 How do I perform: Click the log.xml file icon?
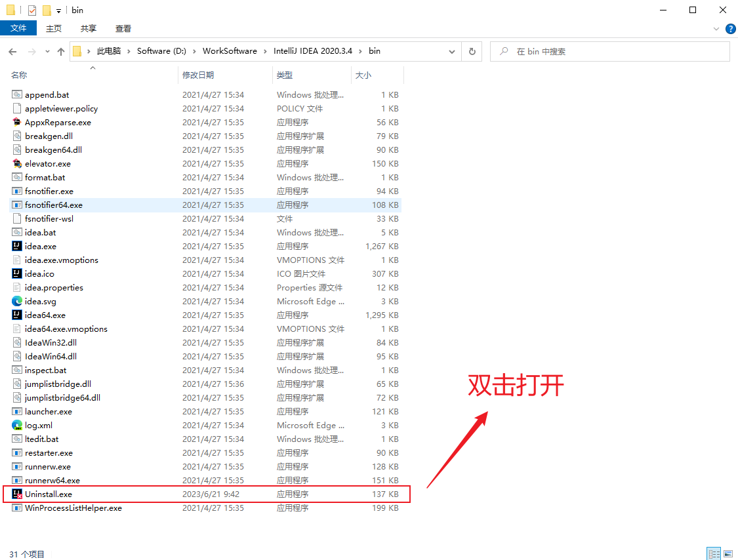pos(17,426)
